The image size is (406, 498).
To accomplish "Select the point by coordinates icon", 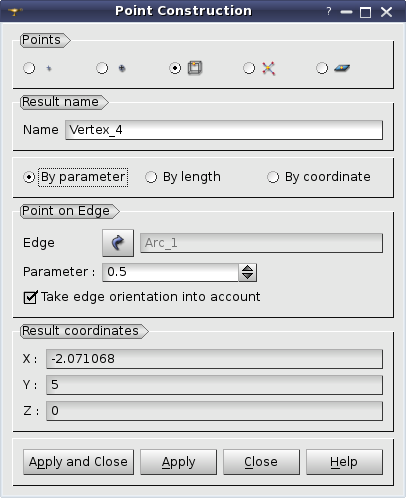I will (49, 68).
